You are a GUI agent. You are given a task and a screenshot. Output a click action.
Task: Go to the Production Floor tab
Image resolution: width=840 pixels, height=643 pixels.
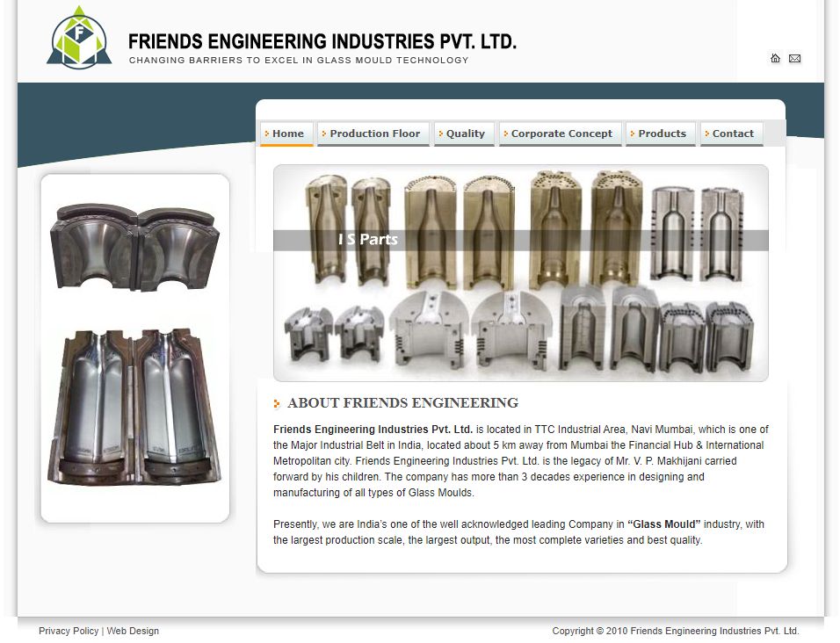tap(373, 134)
